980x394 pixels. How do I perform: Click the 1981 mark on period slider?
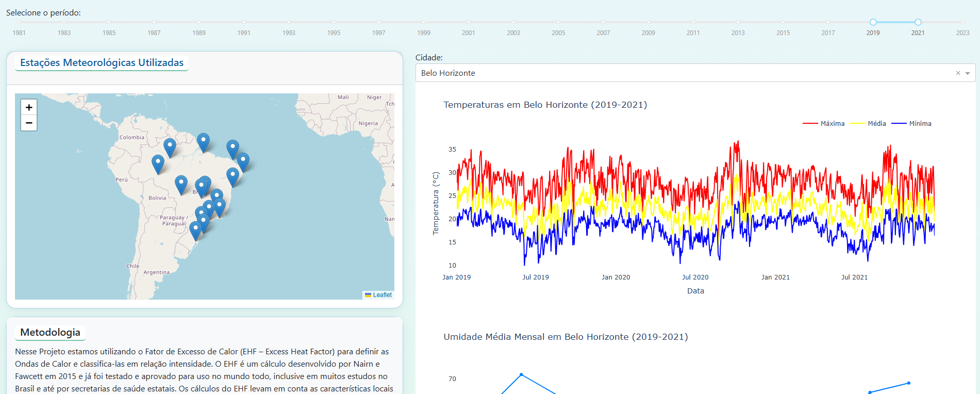click(x=19, y=22)
